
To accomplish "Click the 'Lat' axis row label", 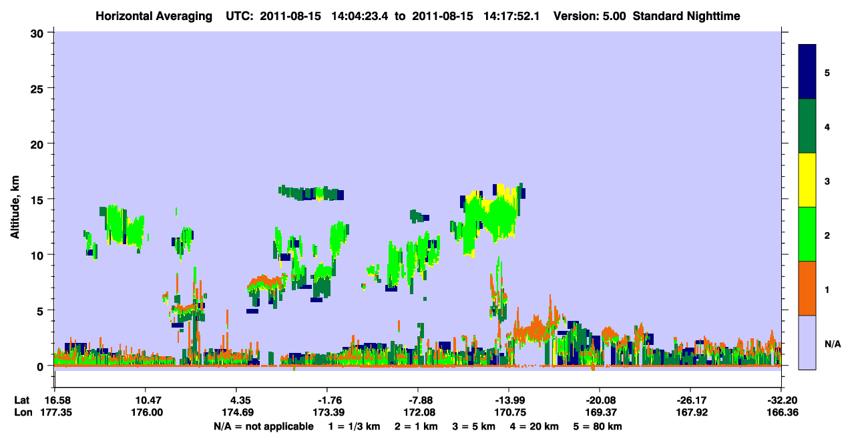I will [x=23, y=400].
